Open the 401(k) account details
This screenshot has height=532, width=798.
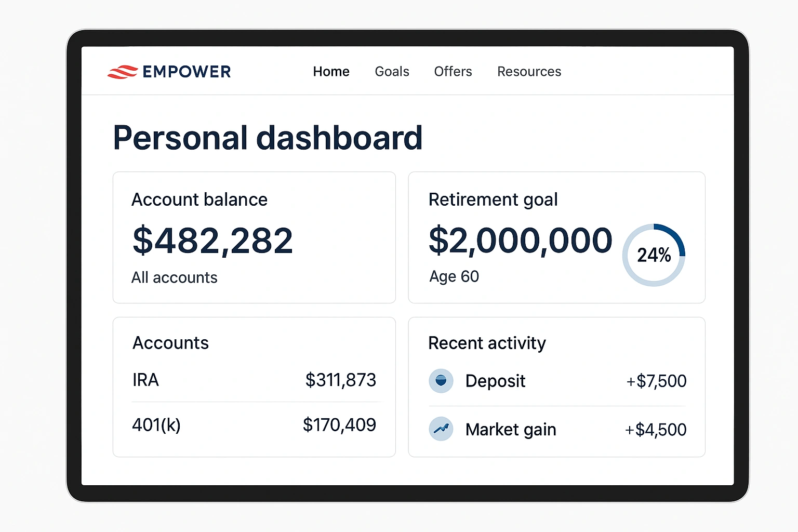(x=254, y=425)
